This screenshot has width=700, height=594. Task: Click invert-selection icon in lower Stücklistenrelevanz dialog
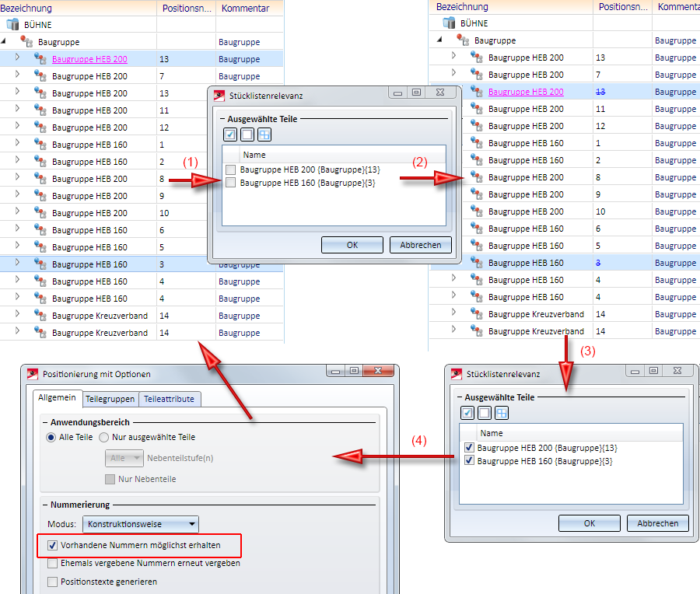[x=502, y=413]
